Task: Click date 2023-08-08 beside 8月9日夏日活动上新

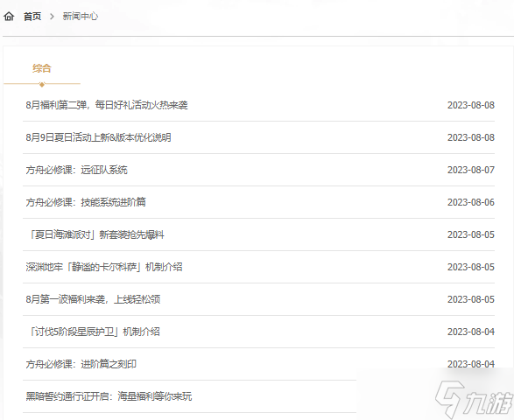Action: [471, 137]
